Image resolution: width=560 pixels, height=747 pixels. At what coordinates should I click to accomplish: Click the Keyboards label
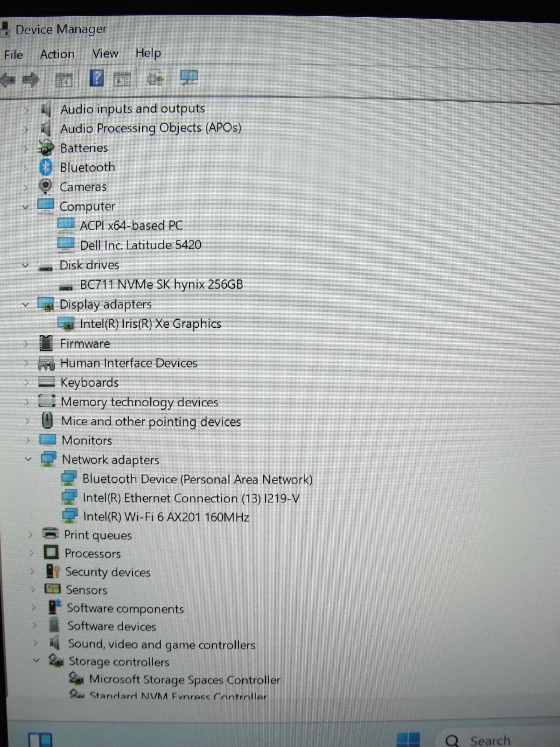pos(90,382)
